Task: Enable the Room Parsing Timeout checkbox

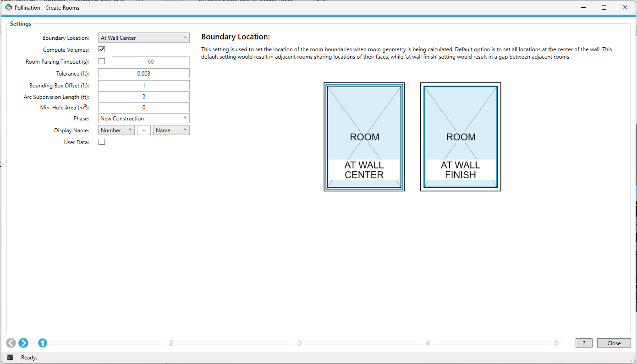Action: pyautogui.click(x=102, y=61)
